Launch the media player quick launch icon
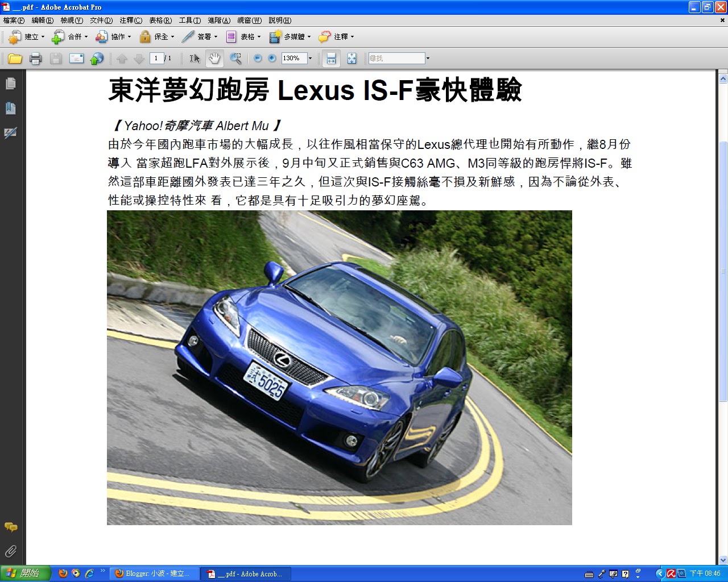 click(76, 573)
